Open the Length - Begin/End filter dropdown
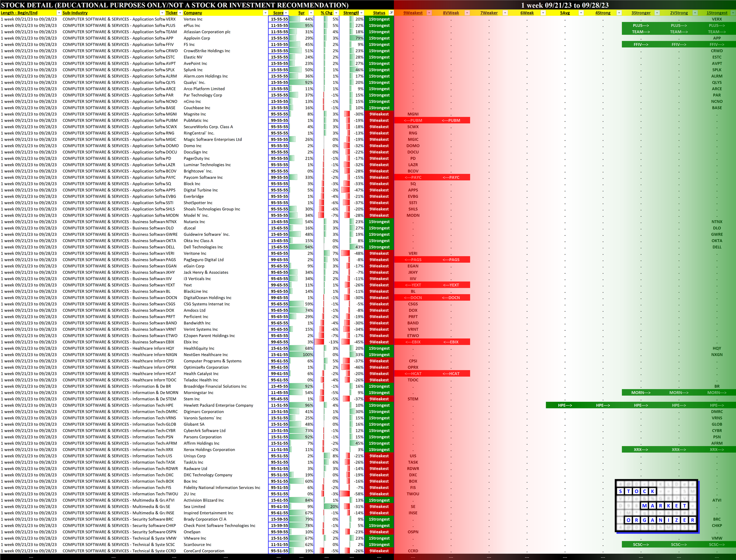 click(59, 13)
